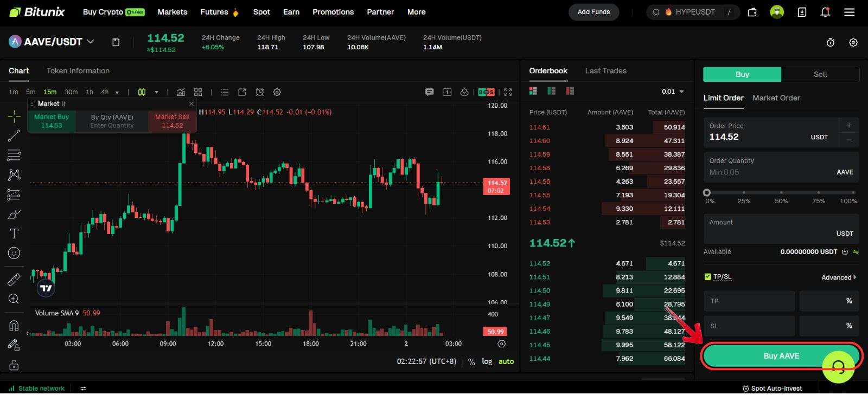The width and height of the screenshot is (868, 395).
Task: Click the chart fullscreen icon
Action: click(508, 92)
